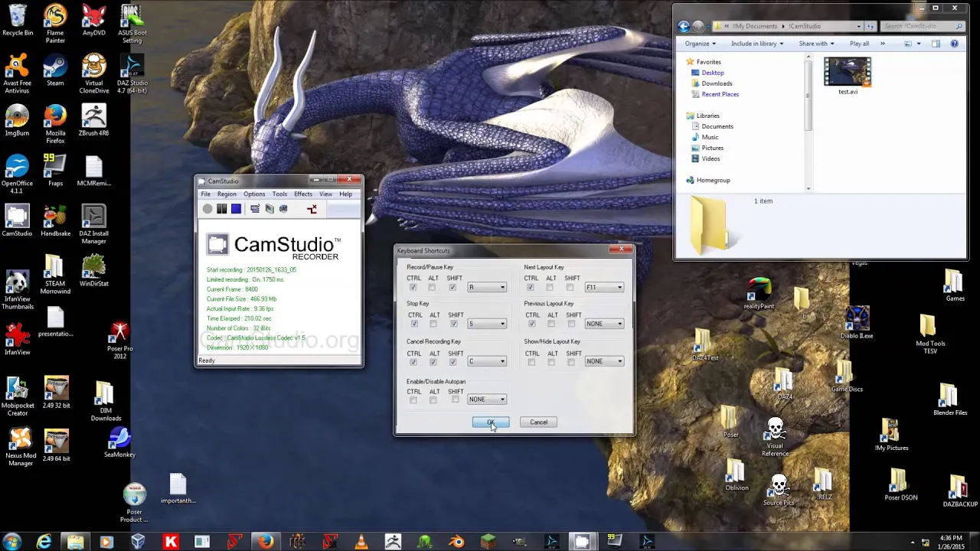Select the ImgBurn desktop icon
This screenshot has width=980, height=551.
click(x=17, y=120)
